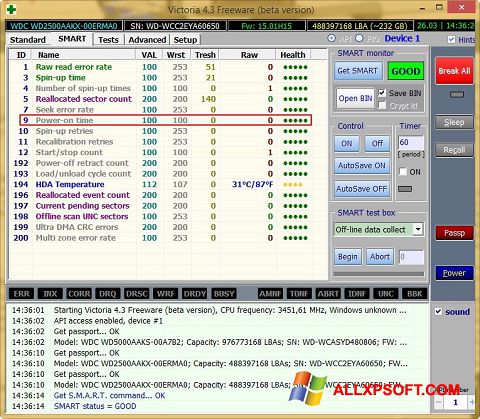Select the API radio button

[x=331, y=38]
